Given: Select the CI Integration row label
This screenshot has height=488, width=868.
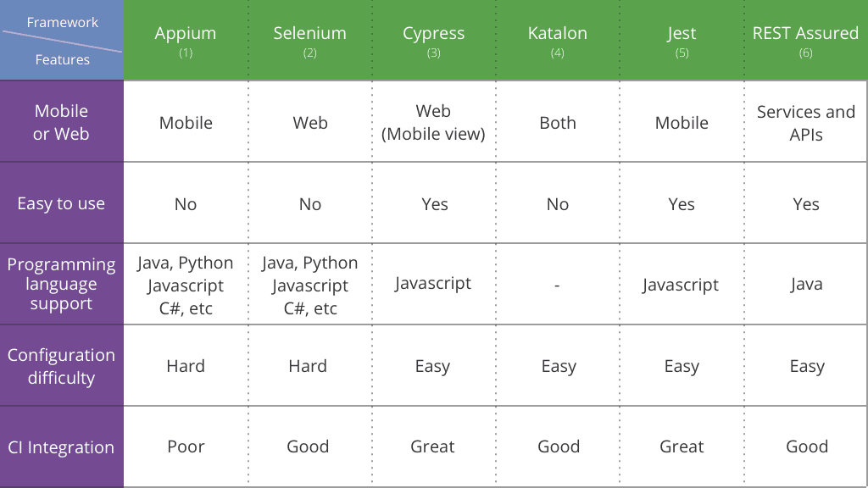Looking at the screenshot, I should coord(61,447).
